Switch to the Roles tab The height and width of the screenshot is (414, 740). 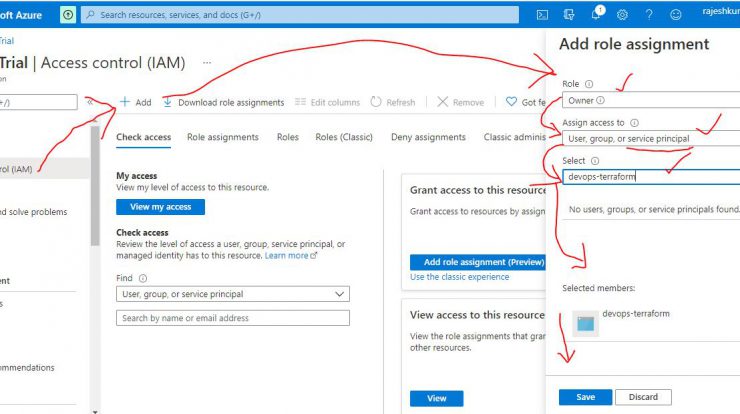tap(288, 137)
